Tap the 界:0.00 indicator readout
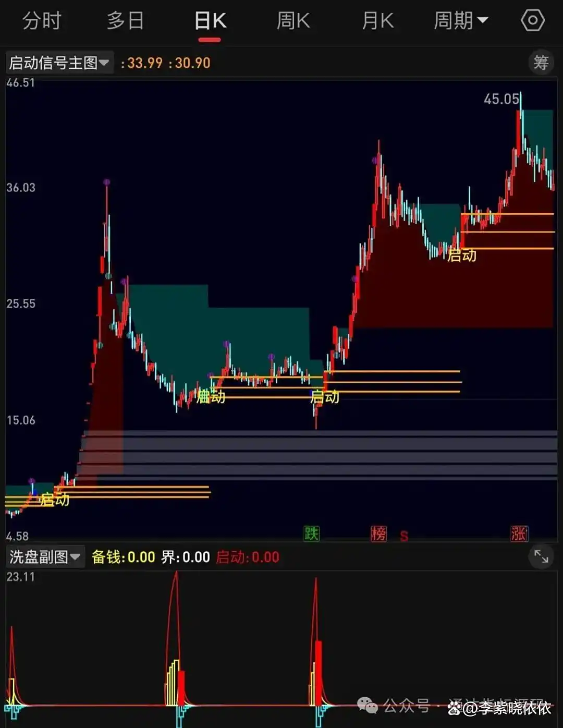Screen dimensions: 563x728 186,557
